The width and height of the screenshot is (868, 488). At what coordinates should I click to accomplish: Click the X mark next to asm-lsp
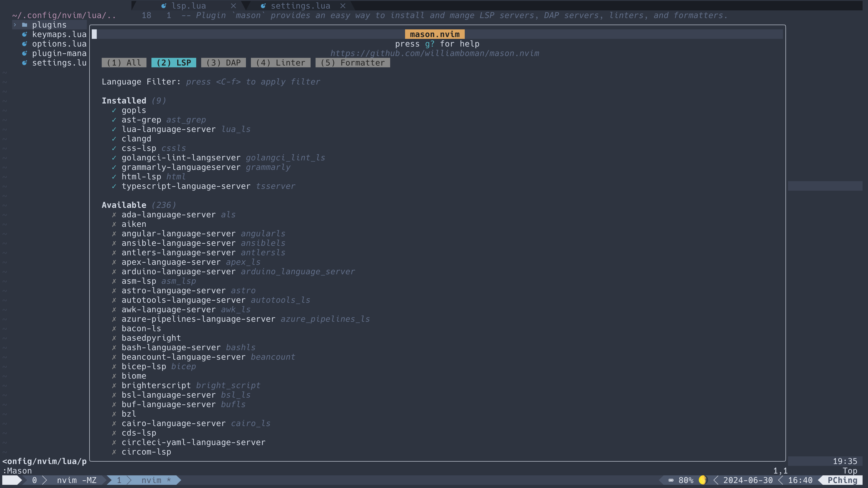coord(114,281)
